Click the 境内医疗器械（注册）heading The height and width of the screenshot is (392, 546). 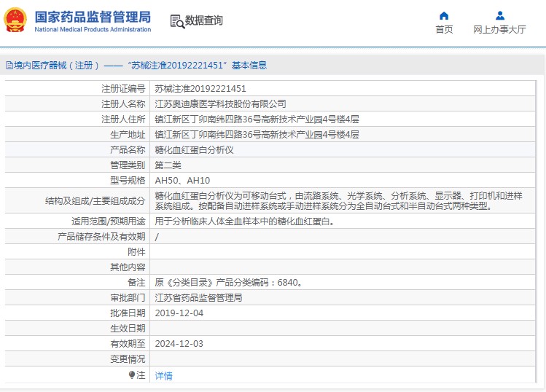point(57,65)
